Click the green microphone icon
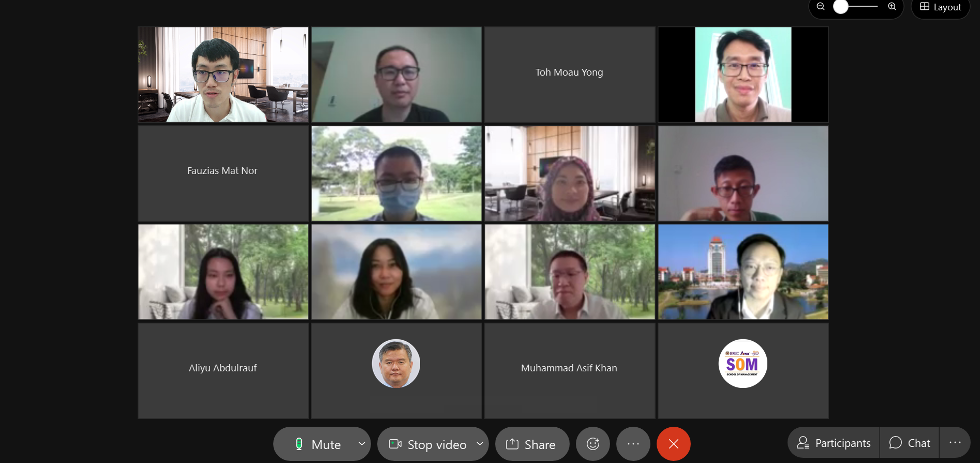 (299, 444)
